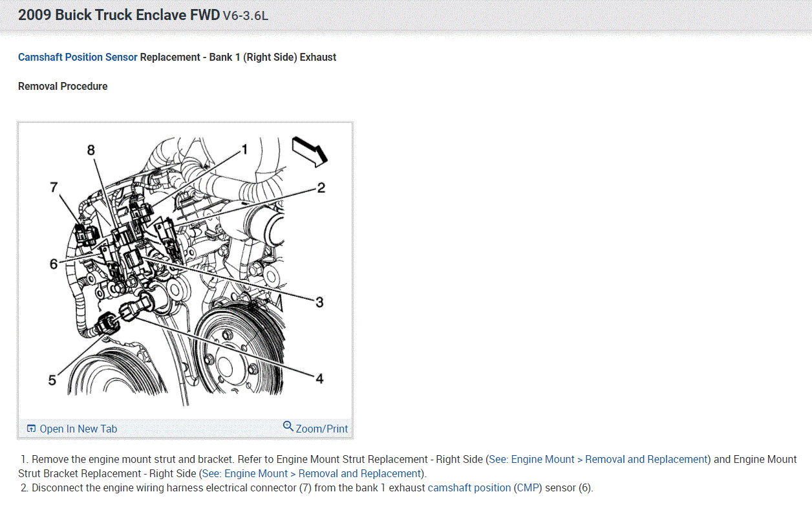Follow the camshaft position link in step 2
Image resolution: width=812 pixels, height=514 pixels.
pyautogui.click(x=469, y=488)
